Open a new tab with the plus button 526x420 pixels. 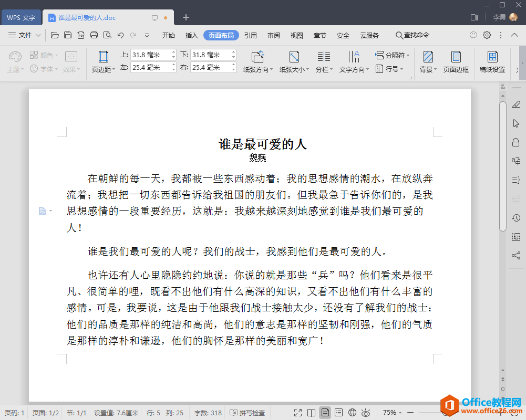click(186, 17)
